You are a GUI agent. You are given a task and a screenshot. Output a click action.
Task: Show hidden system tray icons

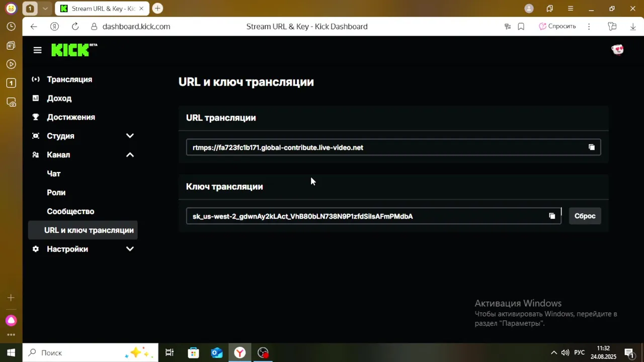(554, 352)
